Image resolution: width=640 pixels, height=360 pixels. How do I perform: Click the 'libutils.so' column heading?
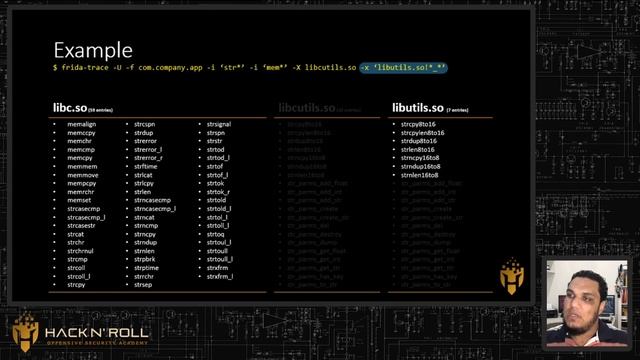(x=418, y=108)
